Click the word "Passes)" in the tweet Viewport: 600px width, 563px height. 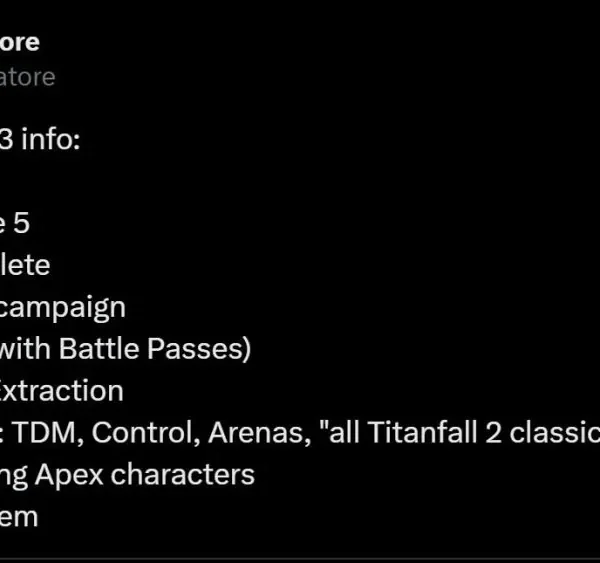(199, 349)
